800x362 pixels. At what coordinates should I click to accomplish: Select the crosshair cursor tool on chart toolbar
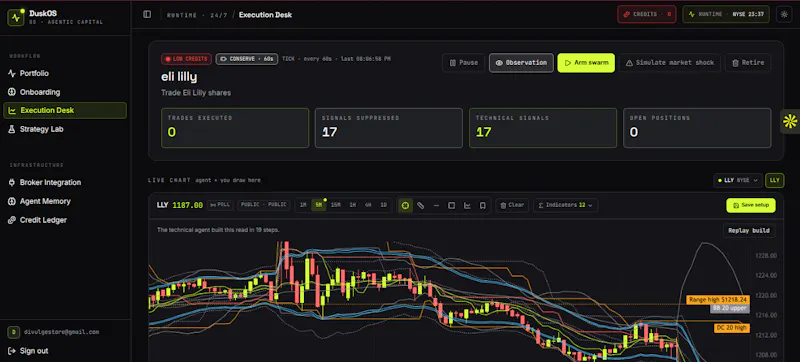click(x=406, y=205)
